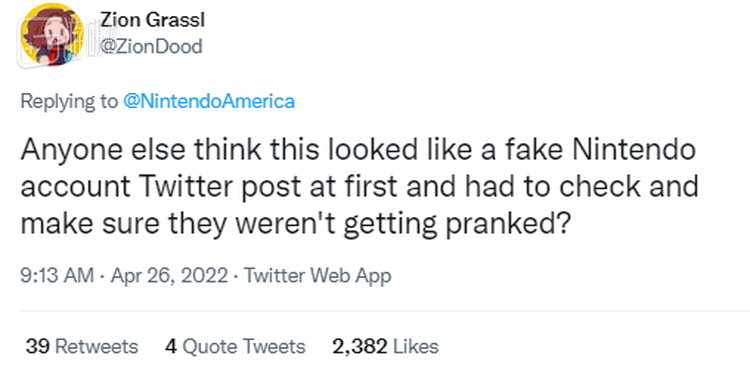
Task: Click the Apr 26, 2022 date
Action: [169, 276]
